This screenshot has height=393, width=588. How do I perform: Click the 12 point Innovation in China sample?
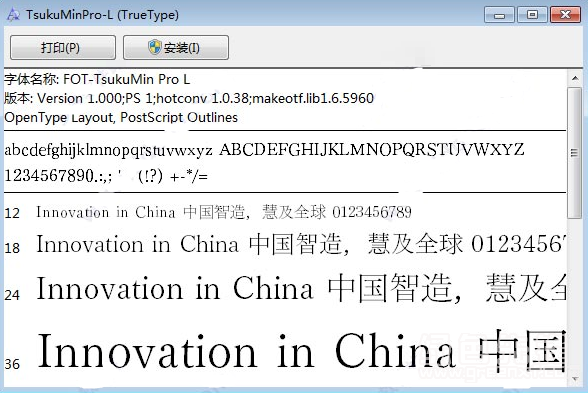coord(224,212)
